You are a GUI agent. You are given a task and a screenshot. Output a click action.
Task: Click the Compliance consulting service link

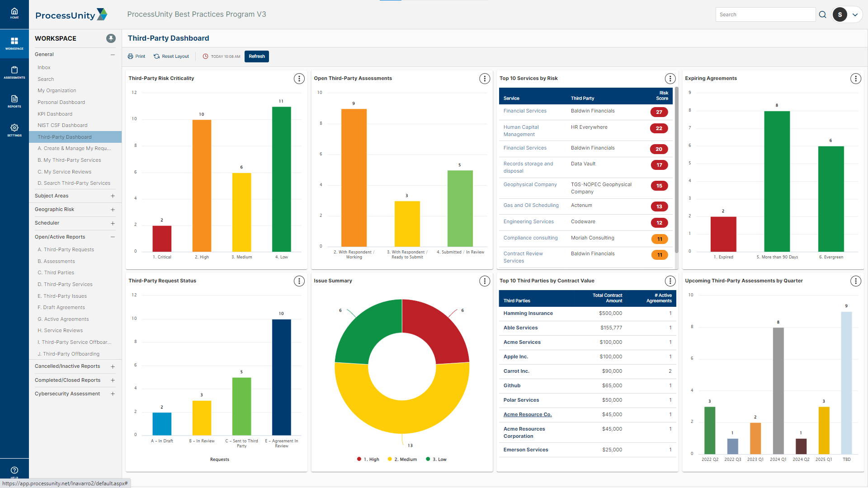click(x=530, y=238)
